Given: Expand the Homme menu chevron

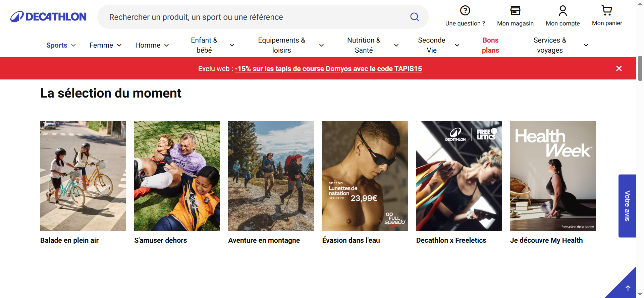Looking at the screenshot, I should [166, 45].
